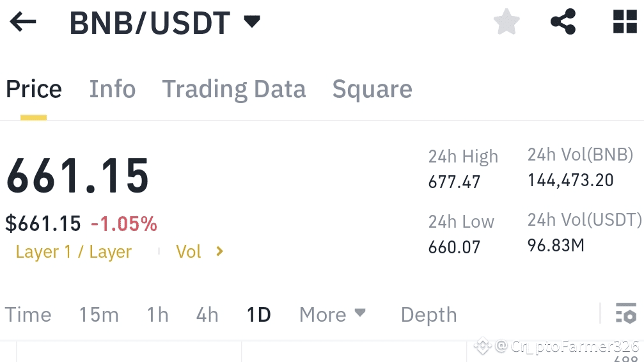Share the BNB/USDT pair
This screenshot has width=644, height=362.
pos(563,21)
